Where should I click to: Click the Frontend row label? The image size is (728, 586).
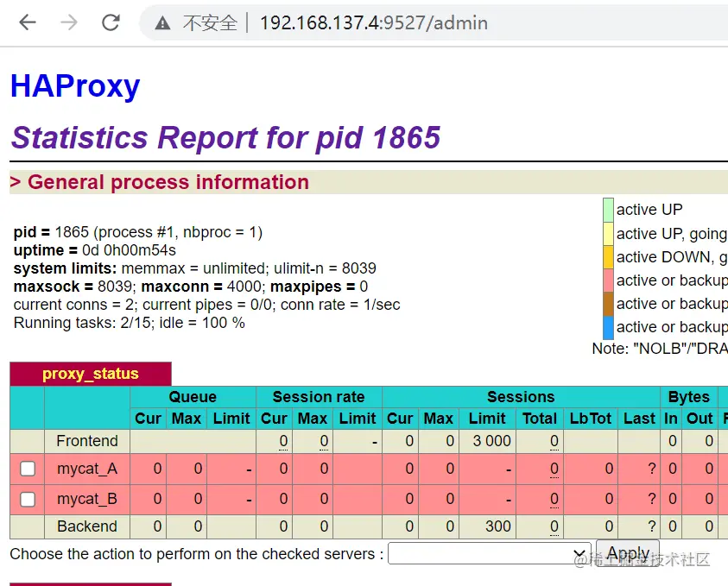87,441
